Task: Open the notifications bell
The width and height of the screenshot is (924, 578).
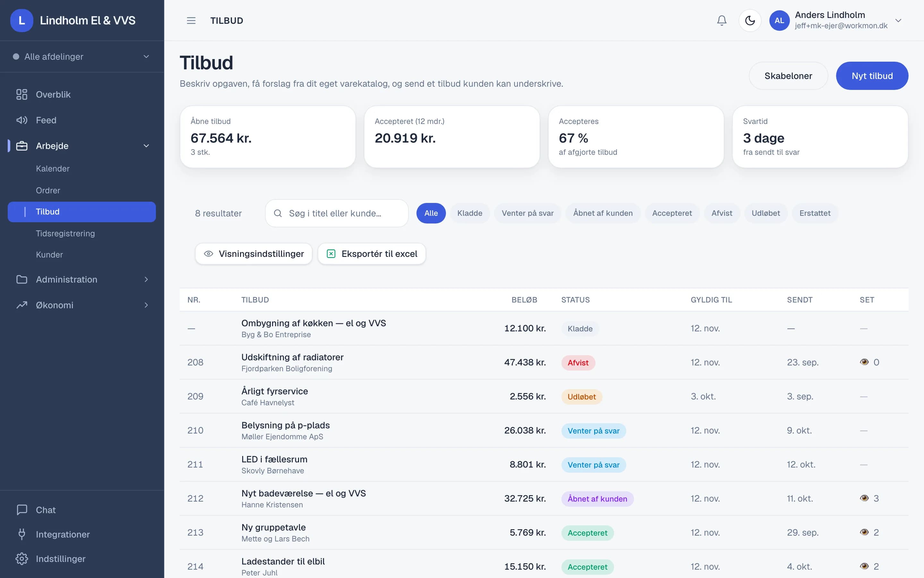Action: tap(722, 20)
